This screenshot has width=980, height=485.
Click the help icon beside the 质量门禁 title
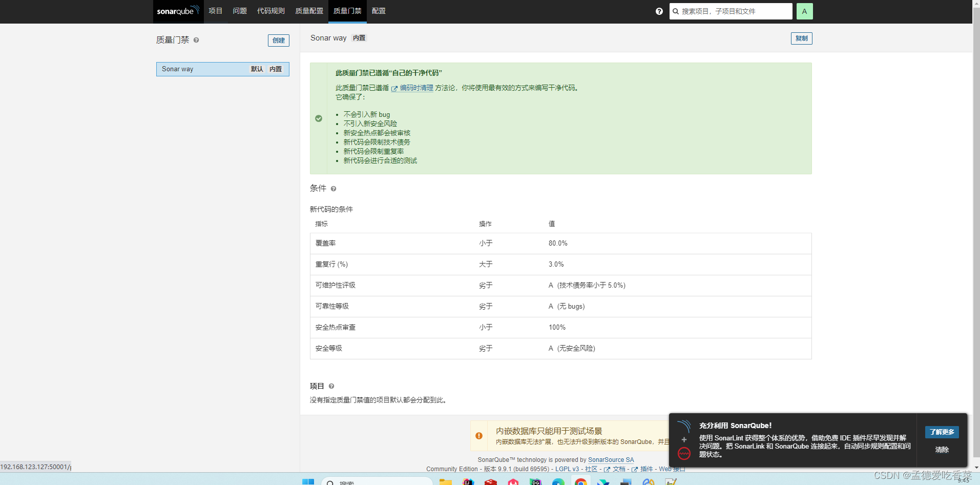click(196, 40)
